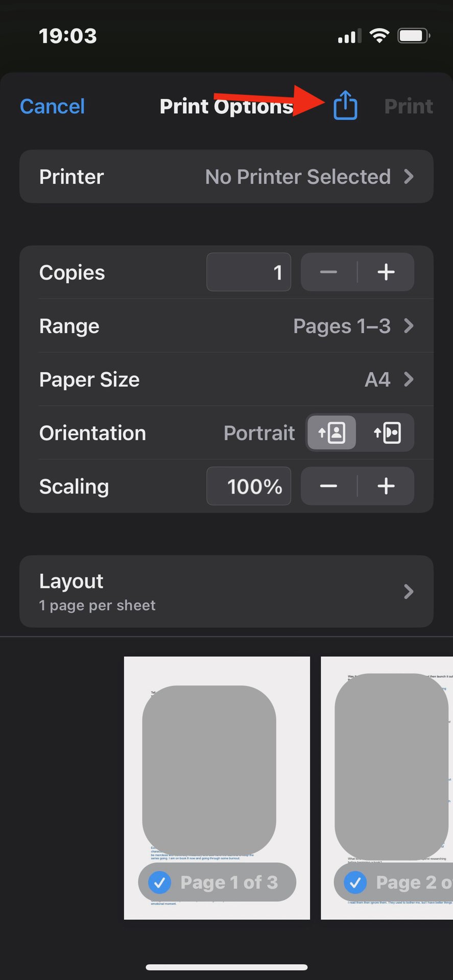453x980 pixels.
Task: Tap the Print button
Action: coord(408,106)
